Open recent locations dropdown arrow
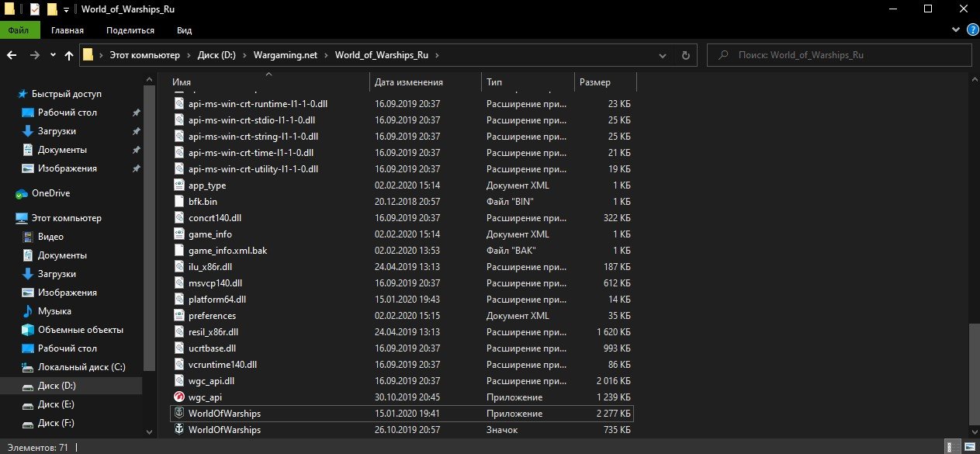Screen dimensions: 980x454 [54, 56]
